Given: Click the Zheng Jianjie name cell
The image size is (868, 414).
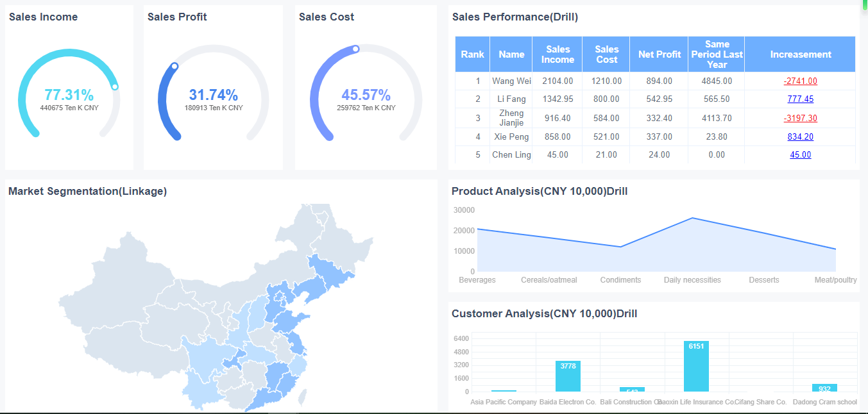Looking at the screenshot, I should pyautogui.click(x=511, y=118).
